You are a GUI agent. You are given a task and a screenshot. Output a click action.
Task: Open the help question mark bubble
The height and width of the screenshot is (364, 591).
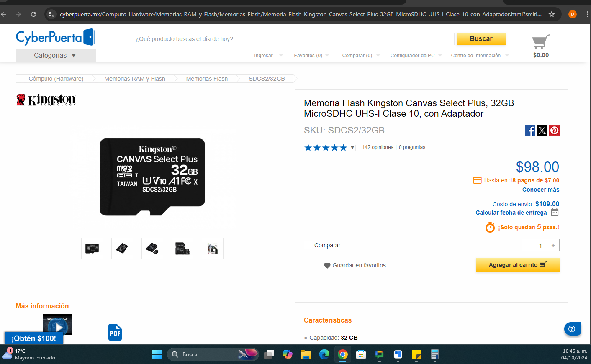coord(572,329)
